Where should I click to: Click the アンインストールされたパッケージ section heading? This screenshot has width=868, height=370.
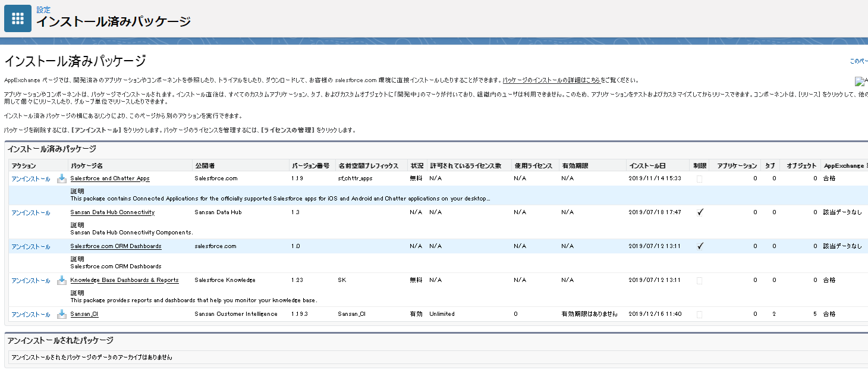[60, 340]
